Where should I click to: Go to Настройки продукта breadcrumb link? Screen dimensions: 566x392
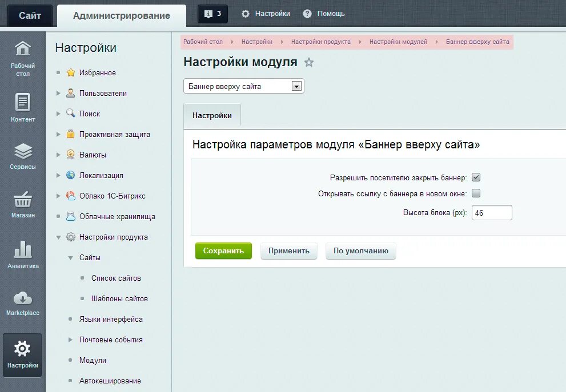coord(321,42)
